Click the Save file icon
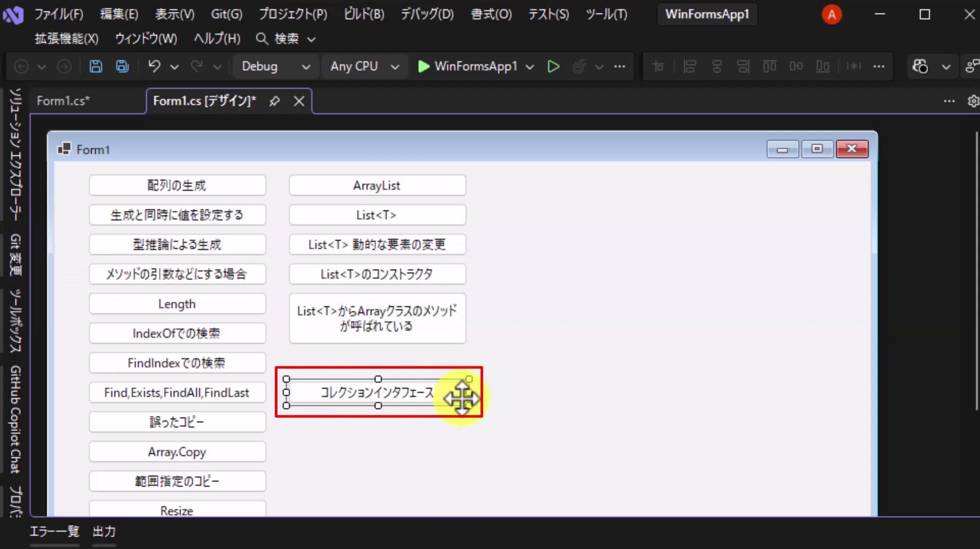The width and height of the screenshot is (980, 549). point(95,66)
